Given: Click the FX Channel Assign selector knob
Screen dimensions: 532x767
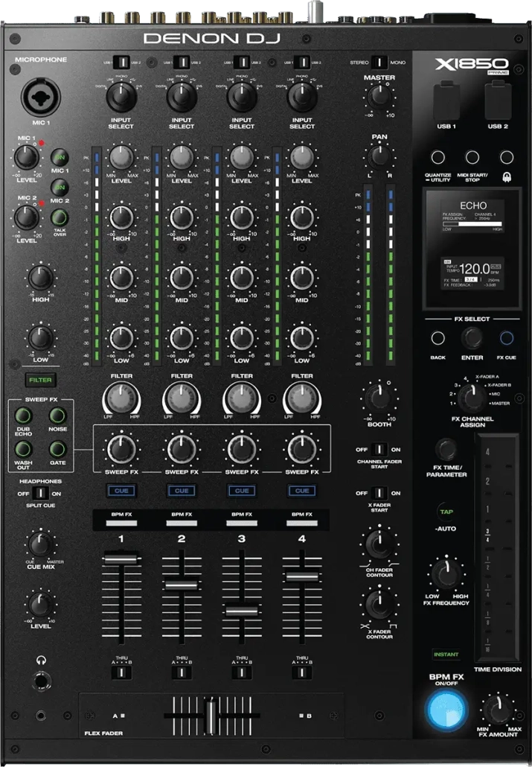Looking at the screenshot, I should [470, 398].
